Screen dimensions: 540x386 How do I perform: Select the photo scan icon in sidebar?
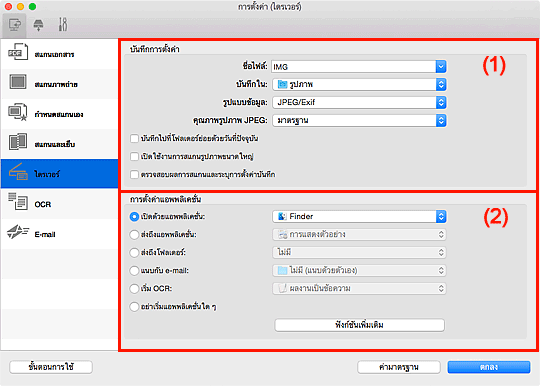point(18,82)
